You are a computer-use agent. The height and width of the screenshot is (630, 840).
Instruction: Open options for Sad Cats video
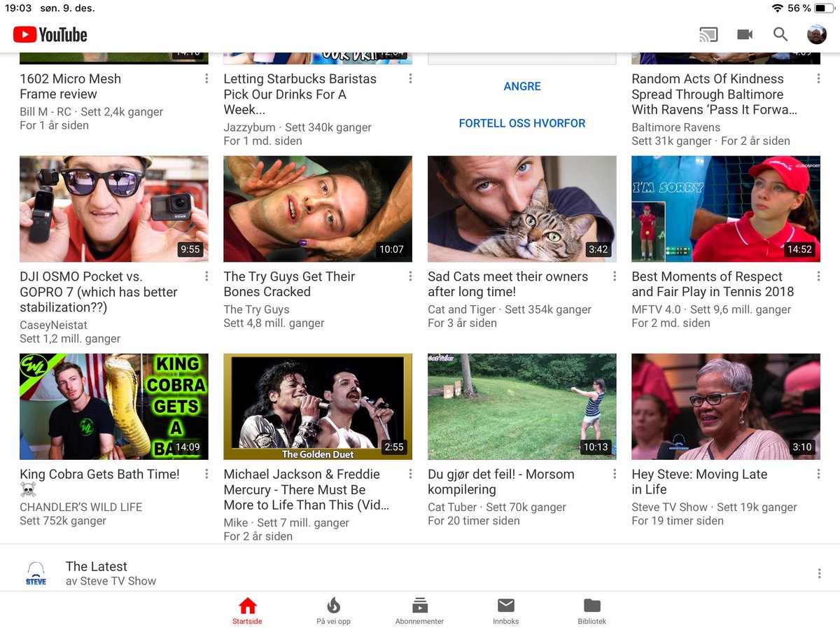tap(615, 276)
